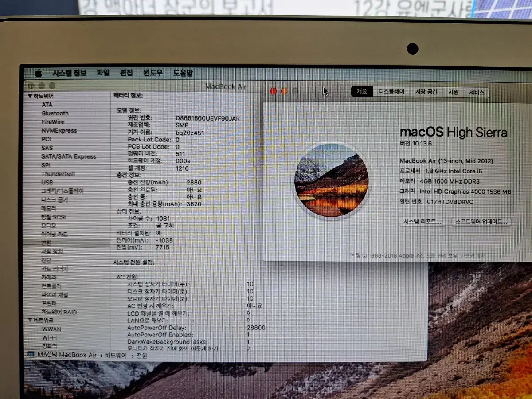Select WWAN under 네트워크

(51, 329)
